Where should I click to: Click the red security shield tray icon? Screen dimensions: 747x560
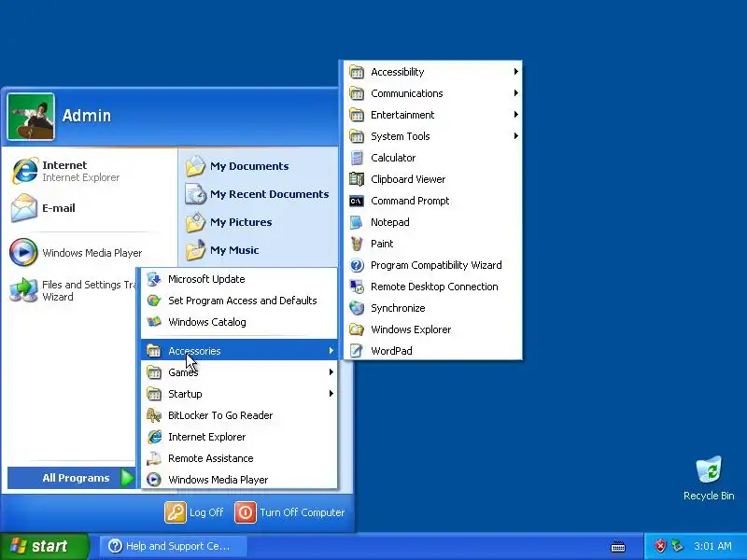click(660, 546)
